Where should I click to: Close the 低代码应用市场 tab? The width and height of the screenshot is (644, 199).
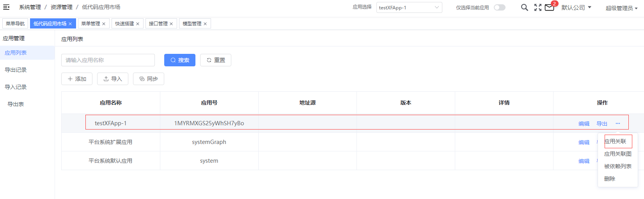click(70, 24)
